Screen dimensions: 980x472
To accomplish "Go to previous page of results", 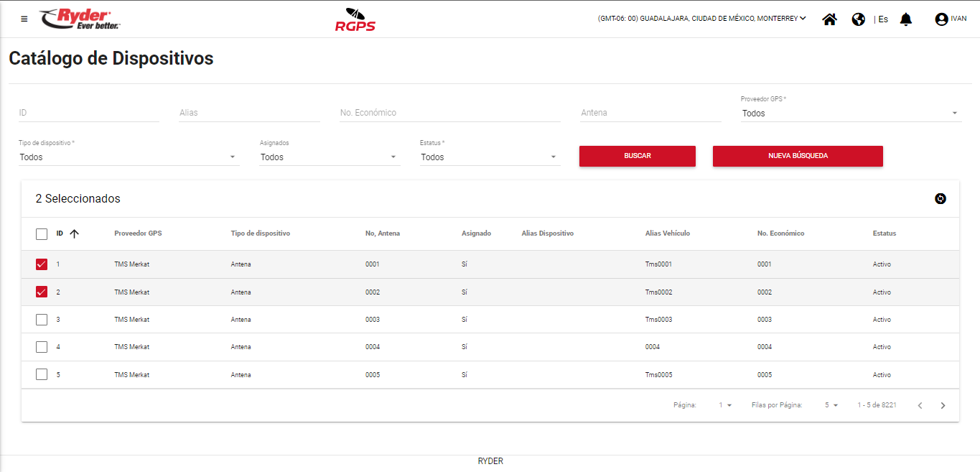I will (920, 405).
